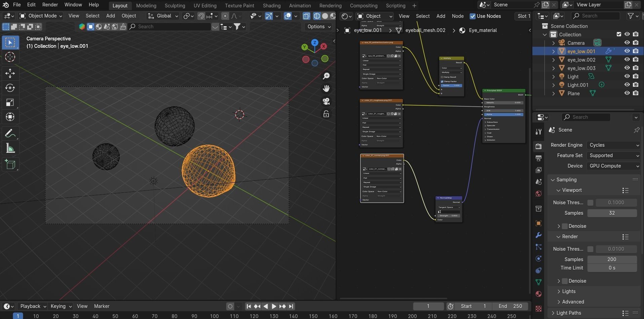644x319 pixels.
Task: Select the Cursor tool in viewport toolbar
Action: coord(10,57)
